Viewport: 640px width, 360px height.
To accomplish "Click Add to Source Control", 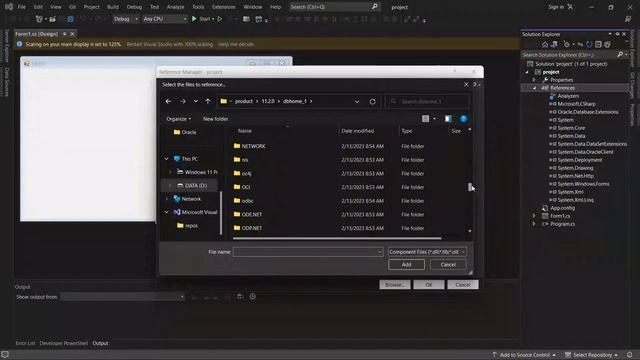I will click(x=524, y=355).
